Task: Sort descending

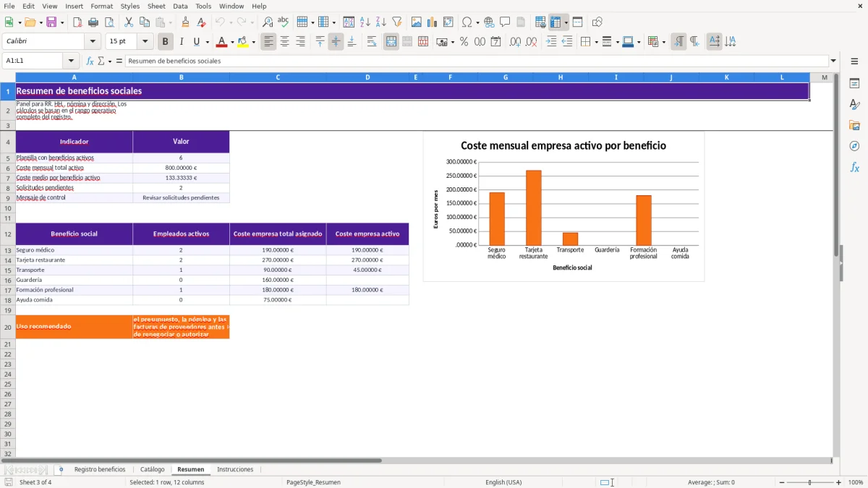Action: point(381,22)
